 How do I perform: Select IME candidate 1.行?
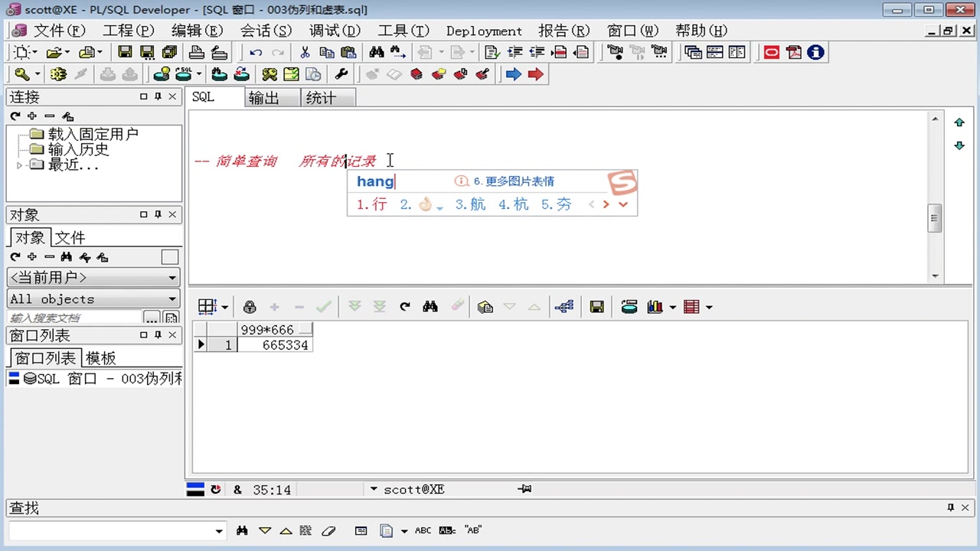[371, 204]
